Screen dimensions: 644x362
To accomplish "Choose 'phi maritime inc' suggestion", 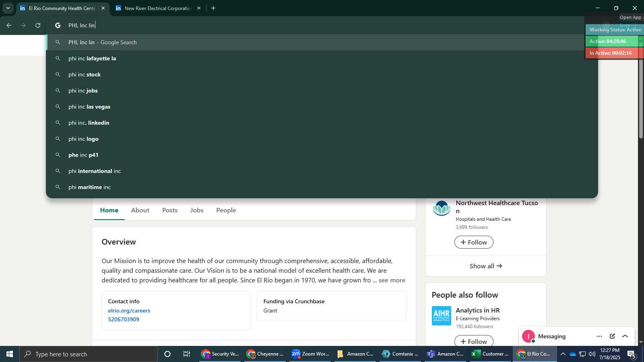I will 322,187.
